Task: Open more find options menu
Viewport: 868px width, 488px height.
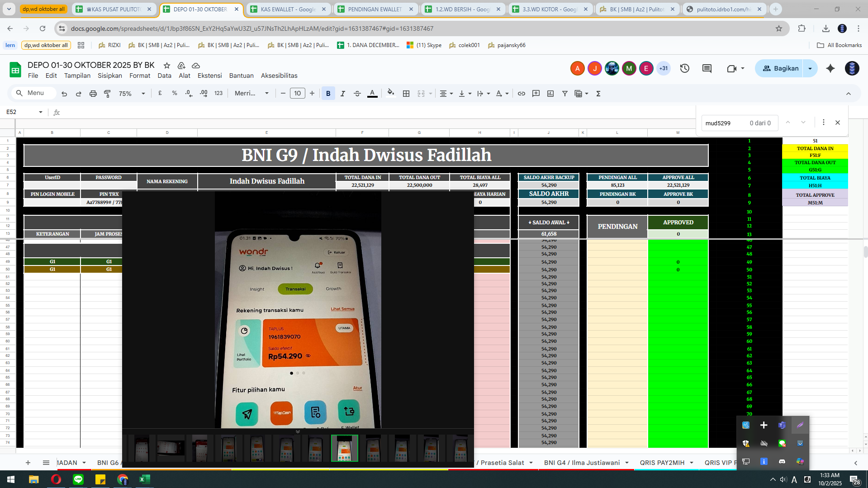Action: coord(824,123)
